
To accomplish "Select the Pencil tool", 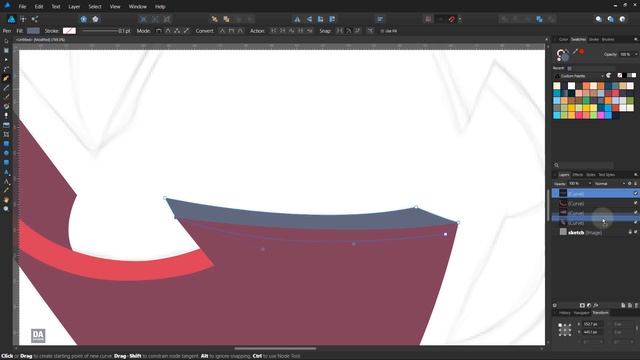I will click(6, 88).
